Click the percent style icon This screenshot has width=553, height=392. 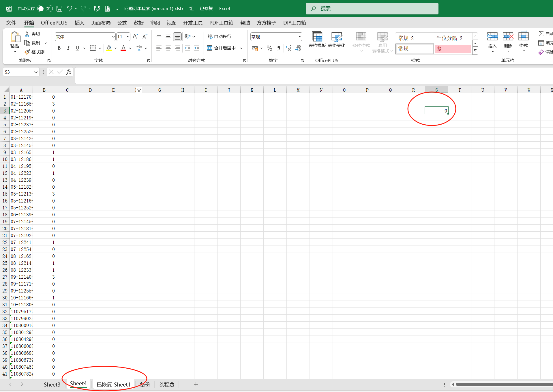269,48
